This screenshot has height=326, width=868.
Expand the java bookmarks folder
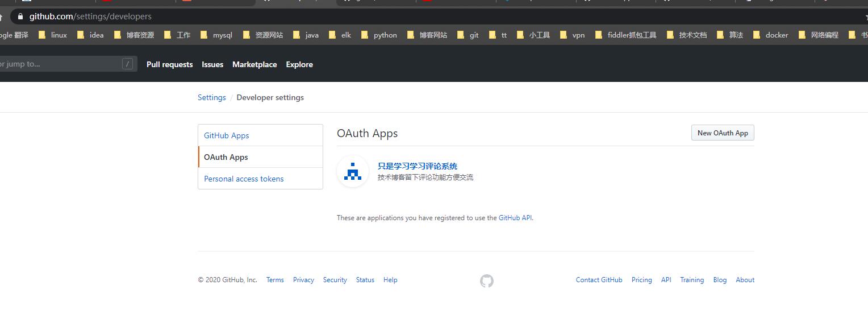tap(306, 35)
